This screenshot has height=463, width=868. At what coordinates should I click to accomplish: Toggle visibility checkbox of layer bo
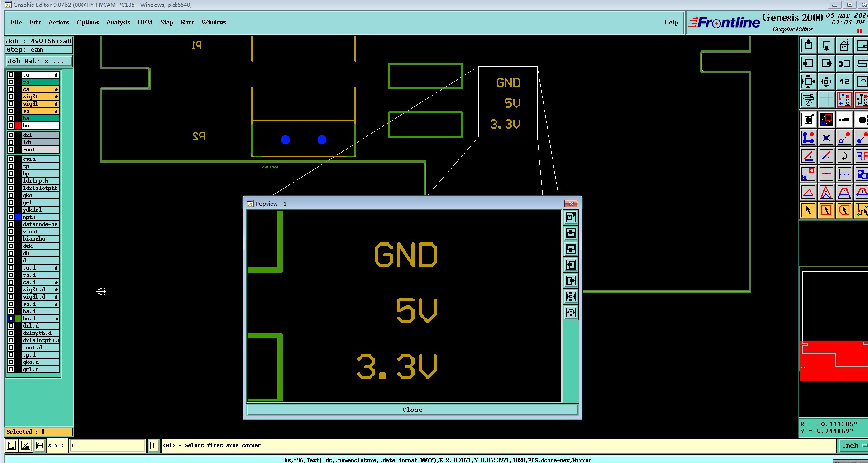11,125
